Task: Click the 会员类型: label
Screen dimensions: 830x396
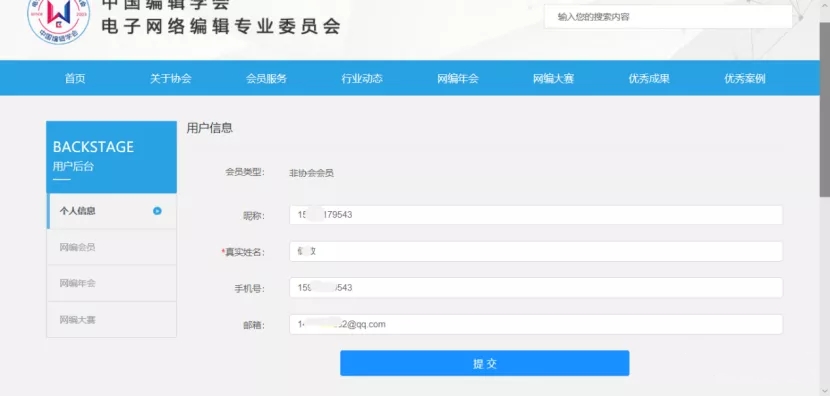Action: tap(245, 172)
